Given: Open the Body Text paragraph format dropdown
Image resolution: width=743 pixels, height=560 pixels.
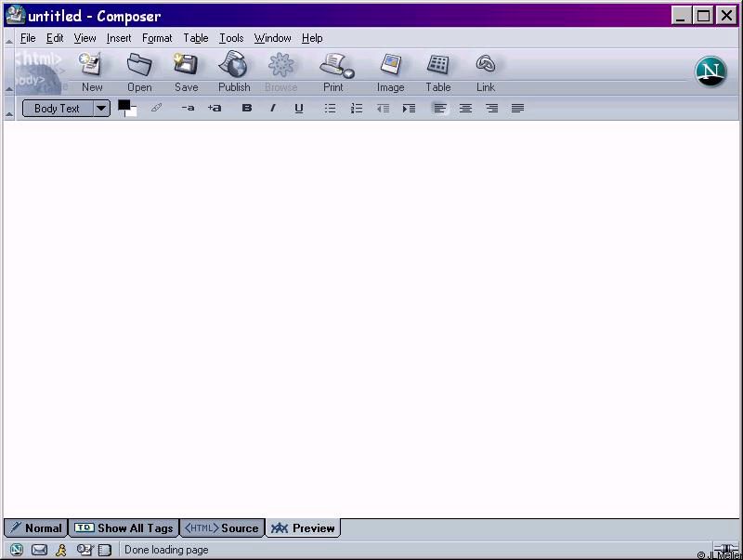Looking at the screenshot, I should point(66,109).
